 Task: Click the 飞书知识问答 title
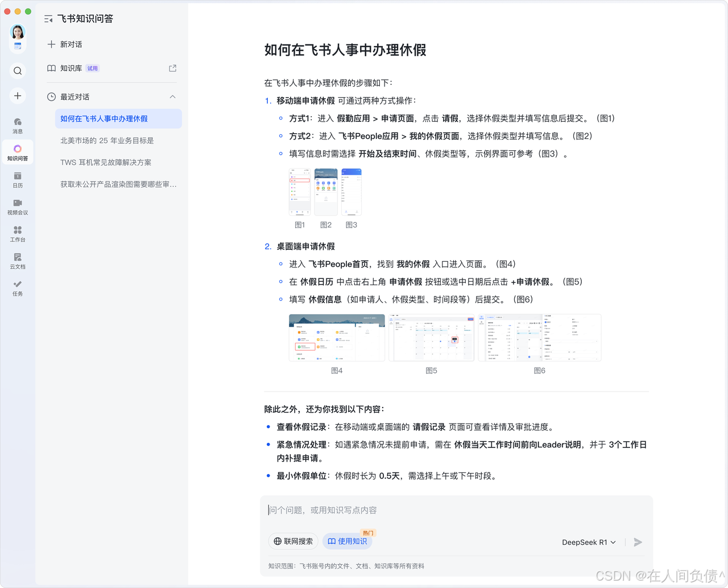[85, 19]
